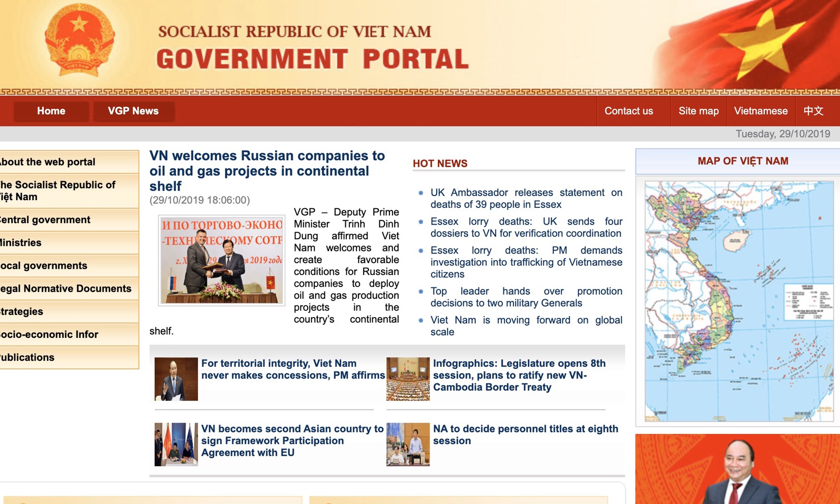Open Socio-economic Infor sidebar item
This screenshot has height=504, width=840.
pyautogui.click(x=68, y=334)
